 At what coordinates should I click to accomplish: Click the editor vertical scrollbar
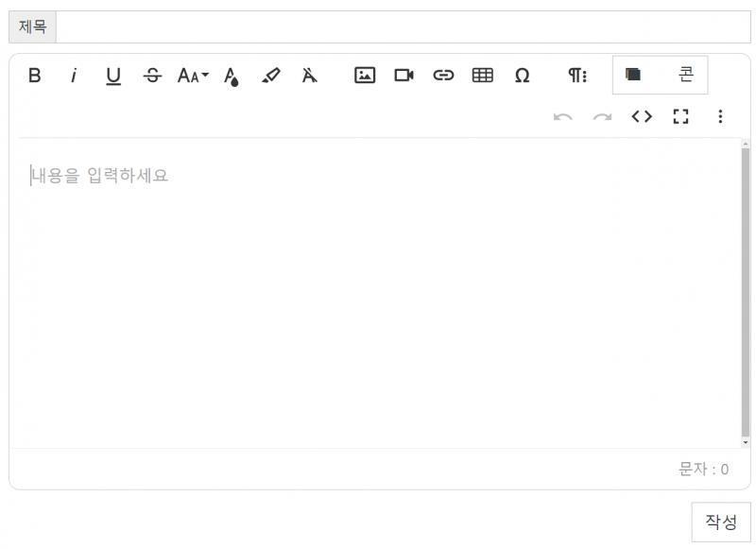(746, 292)
